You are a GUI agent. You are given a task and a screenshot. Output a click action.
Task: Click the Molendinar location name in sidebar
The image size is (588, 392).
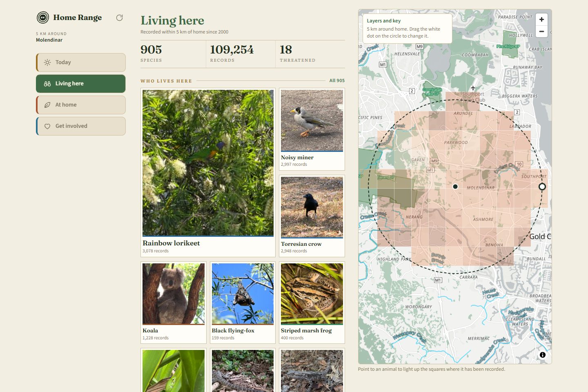tap(49, 40)
